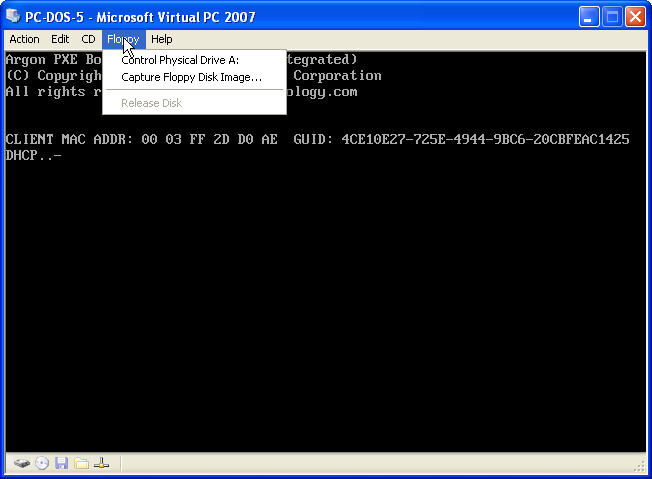Click the 'All rights' text line
This screenshot has width=652, height=479.
[x=53, y=91]
